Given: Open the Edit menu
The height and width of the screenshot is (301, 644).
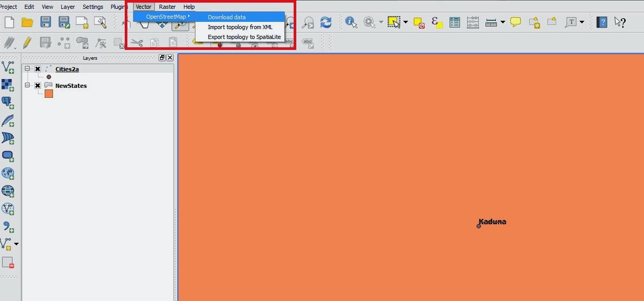Looking at the screenshot, I should click(29, 7).
